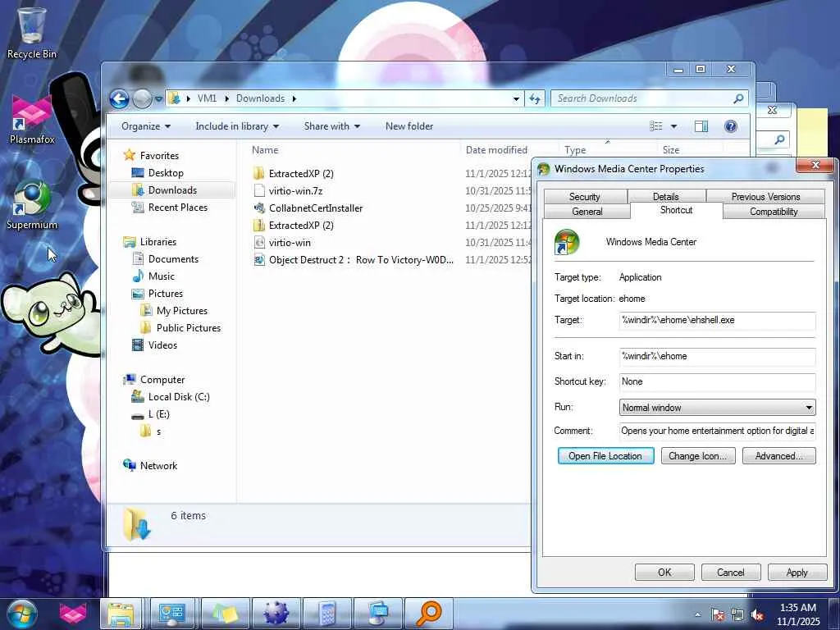
Task: Select Recent Places under Favorites
Action: click(177, 208)
